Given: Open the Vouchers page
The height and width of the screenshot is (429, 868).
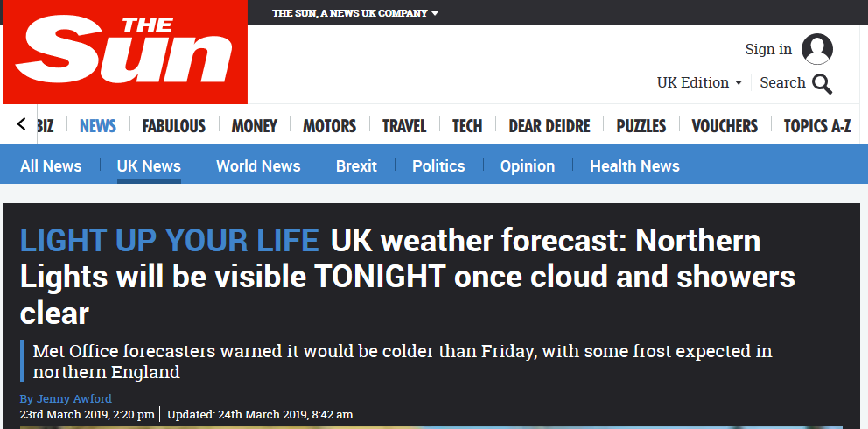Looking at the screenshot, I should click(724, 126).
